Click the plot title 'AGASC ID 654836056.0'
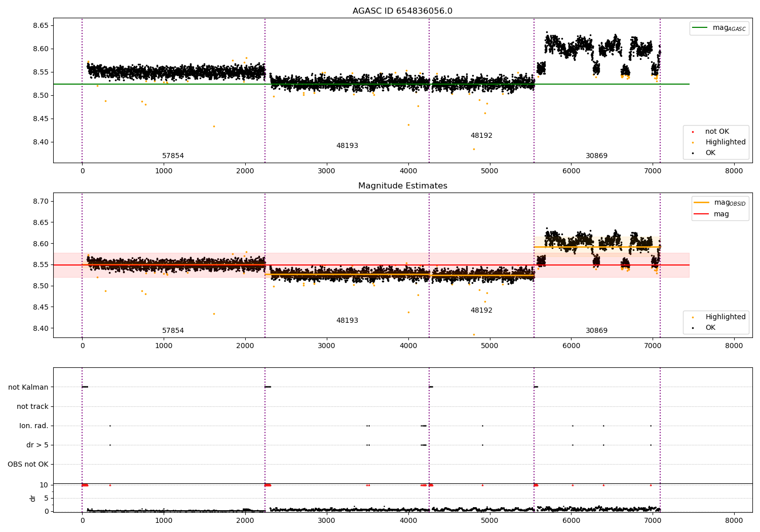This screenshot has width=760, height=532. [402, 11]
